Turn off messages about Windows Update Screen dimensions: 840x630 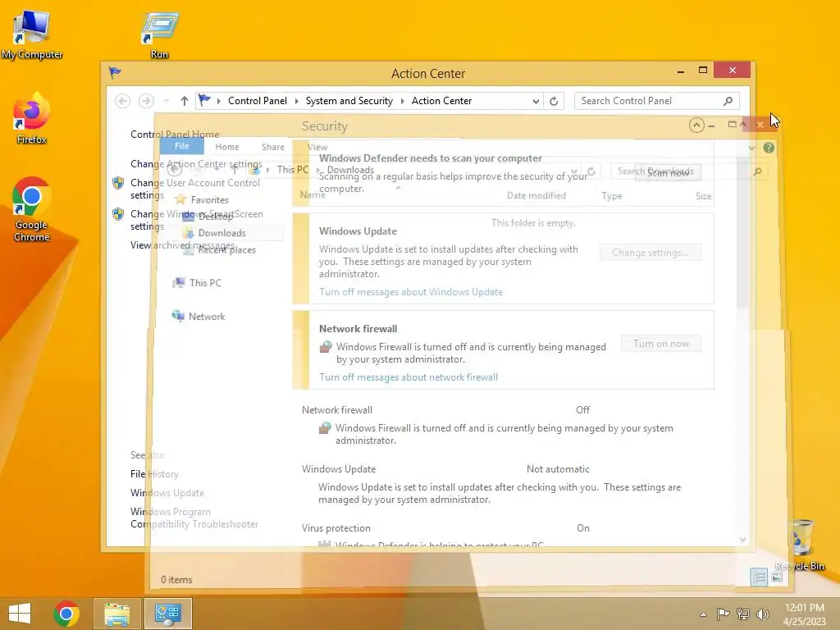pos(411,292)
